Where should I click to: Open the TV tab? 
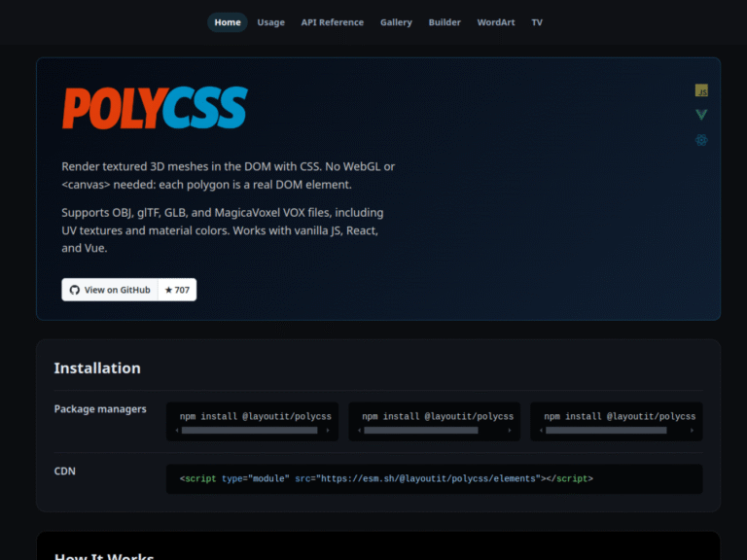point(537,22)
